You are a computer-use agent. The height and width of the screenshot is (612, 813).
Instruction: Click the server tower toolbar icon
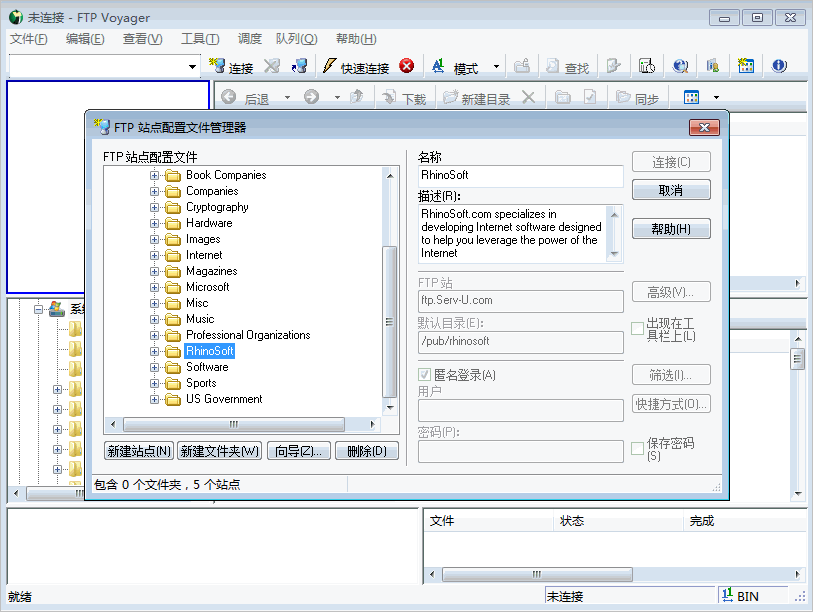tap(713, 66)
